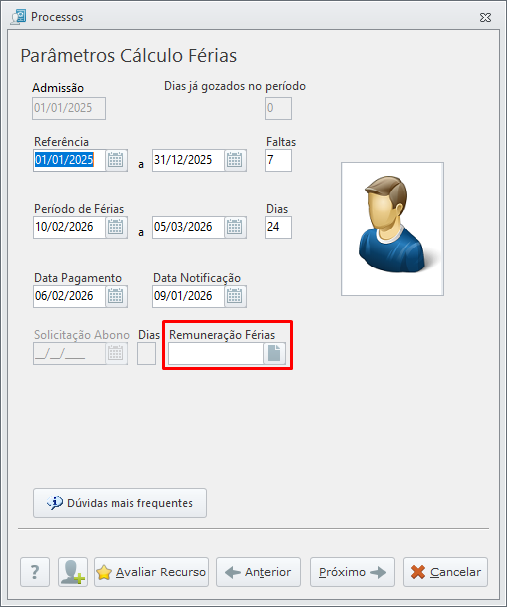Open help with the question mark button
This screenshot has width=507, height=607.
click(x=35, y=572)
